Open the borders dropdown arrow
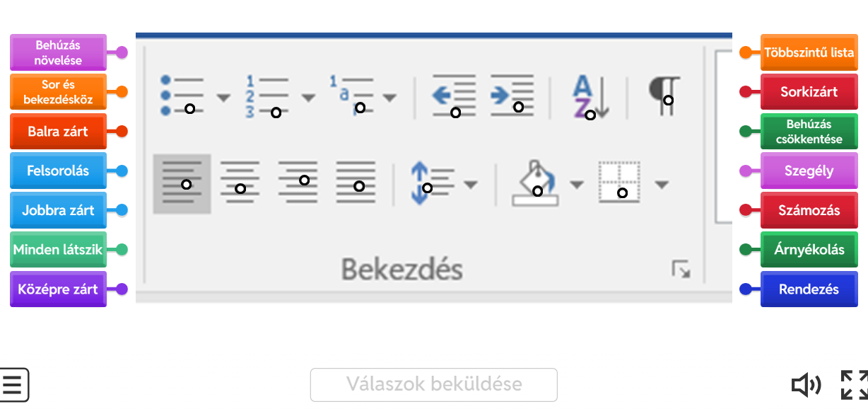The height and width of the screenshot is (409, 868). (662, 185)
